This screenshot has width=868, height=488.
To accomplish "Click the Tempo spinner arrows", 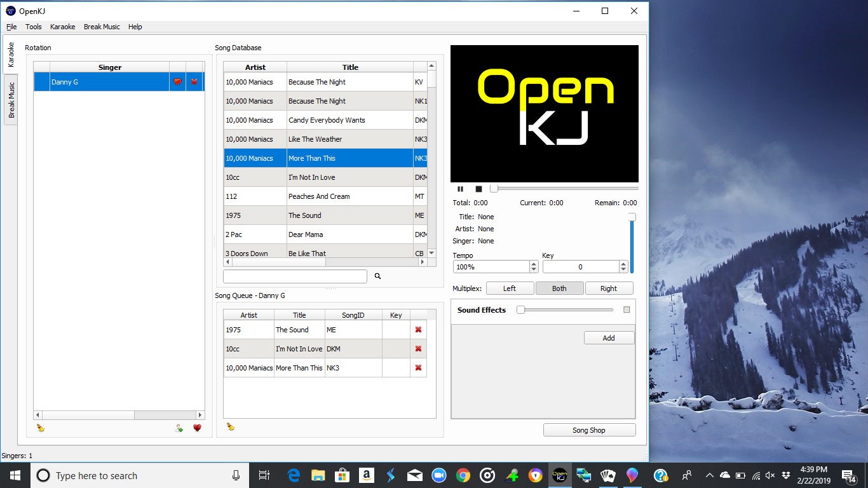I will click(534, 267).
